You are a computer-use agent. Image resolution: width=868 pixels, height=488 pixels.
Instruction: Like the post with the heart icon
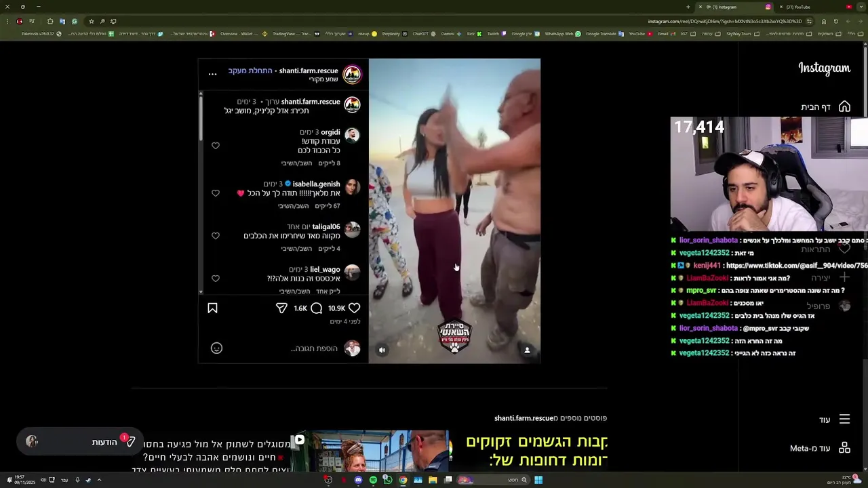pyautogui.click(x=354, y=308)
